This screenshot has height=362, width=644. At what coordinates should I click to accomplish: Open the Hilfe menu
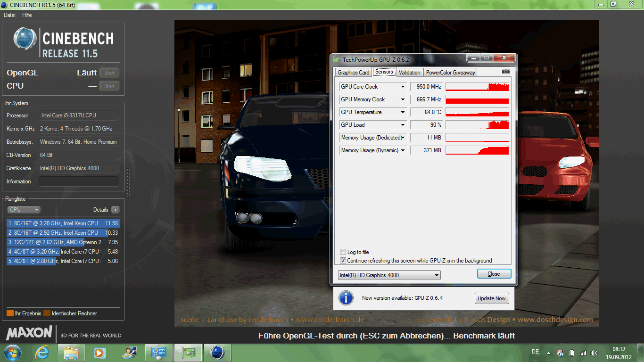coord(27,15)
